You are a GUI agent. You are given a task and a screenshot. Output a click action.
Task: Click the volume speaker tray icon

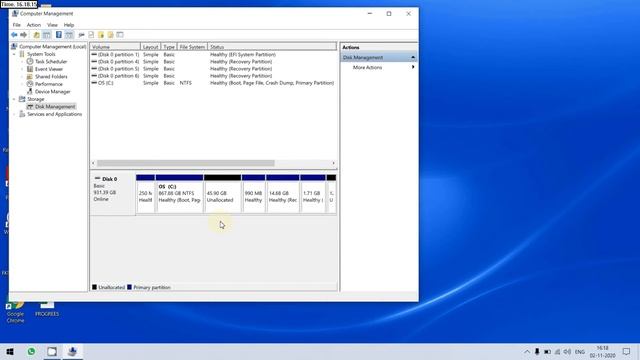pyautogui.click(x=567, y=351)
